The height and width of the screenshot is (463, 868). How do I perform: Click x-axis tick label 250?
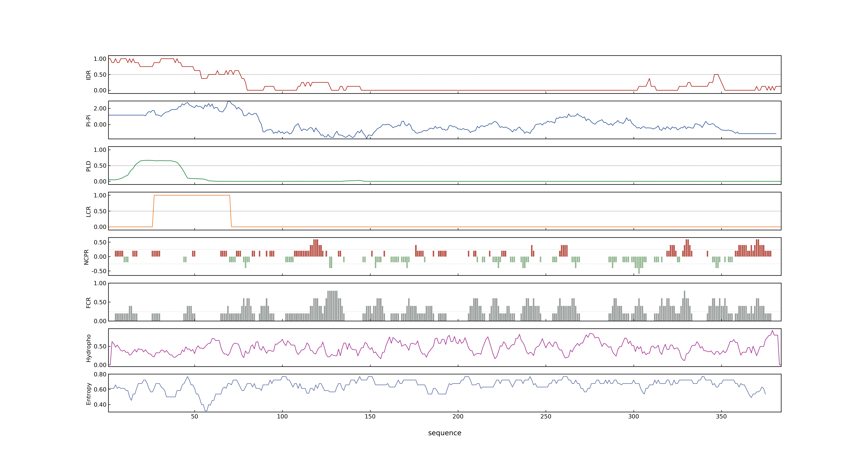coord(546,416)
